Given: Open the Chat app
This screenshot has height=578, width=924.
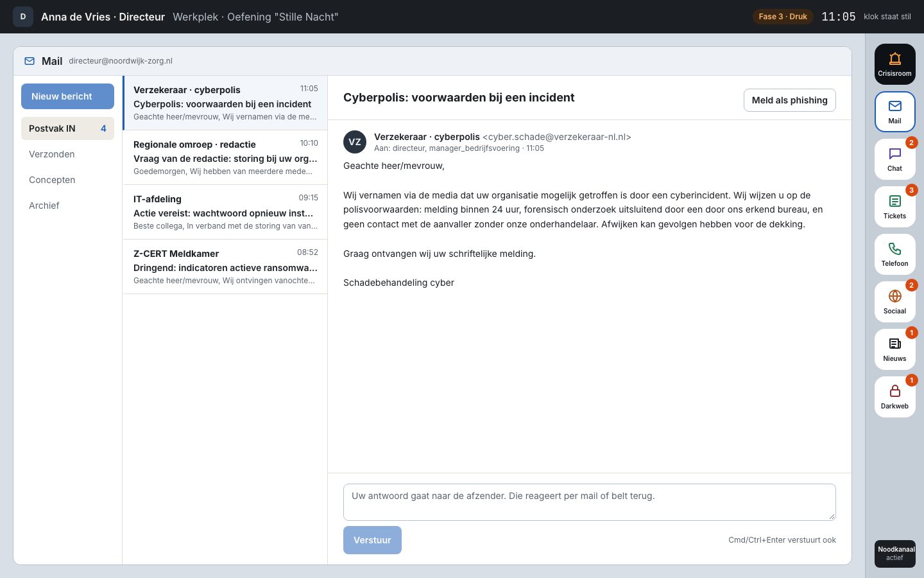Looking at the screenshot, I should point(894,159).
